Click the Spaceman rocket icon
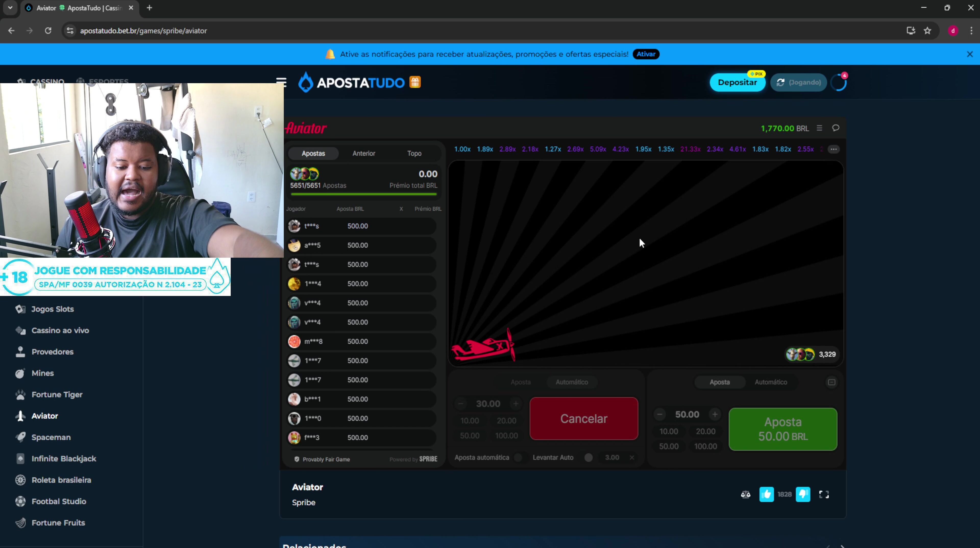The width and height of the screenshot is (980, 548). (20, 437)
